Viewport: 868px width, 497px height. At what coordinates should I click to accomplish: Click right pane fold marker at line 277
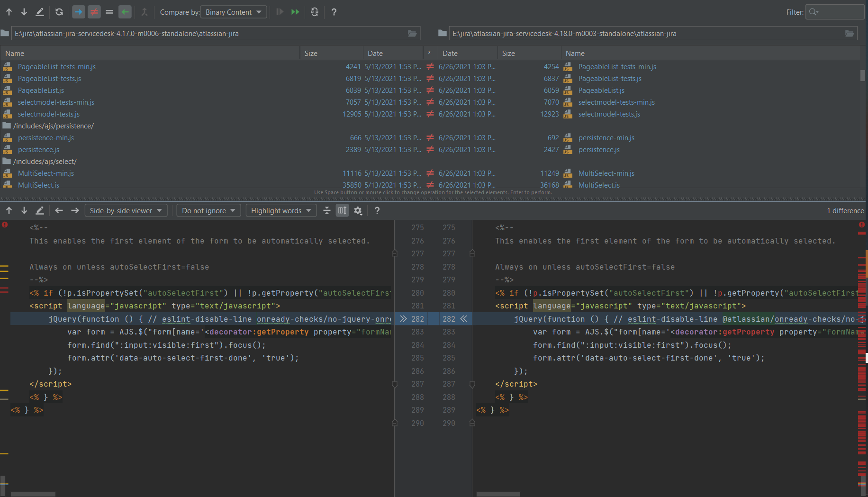coord(472,253)
